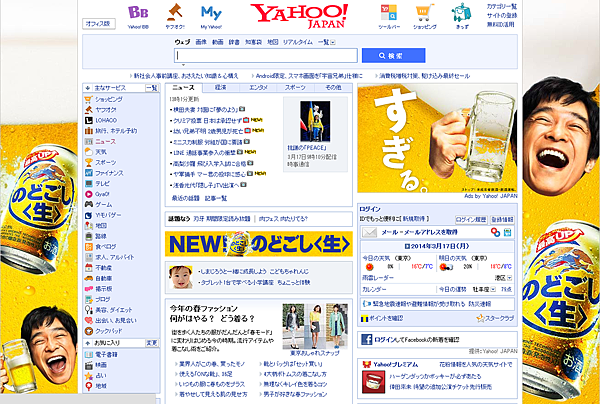Click the Yahoo! JAPAN logo
Image resolution: width=600 pixels, height=404 pixels.
(300, 16)
